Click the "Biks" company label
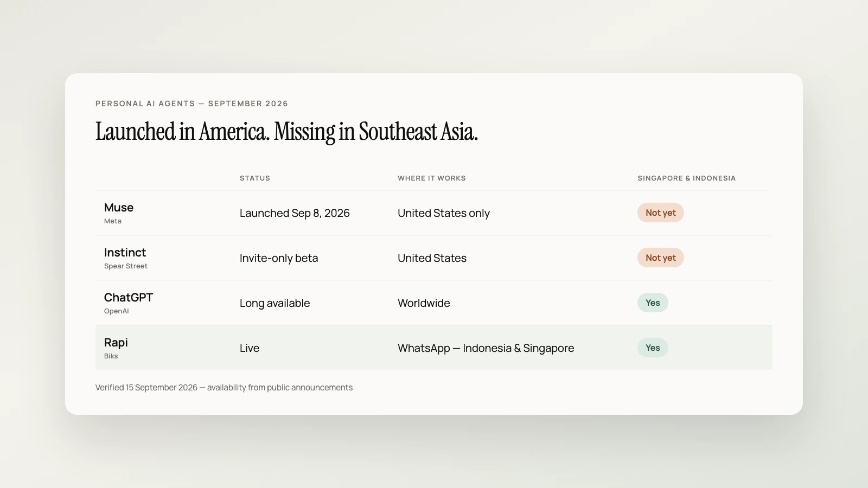The width and height of the screenshot is (868, 488). (x=111, y=356)
